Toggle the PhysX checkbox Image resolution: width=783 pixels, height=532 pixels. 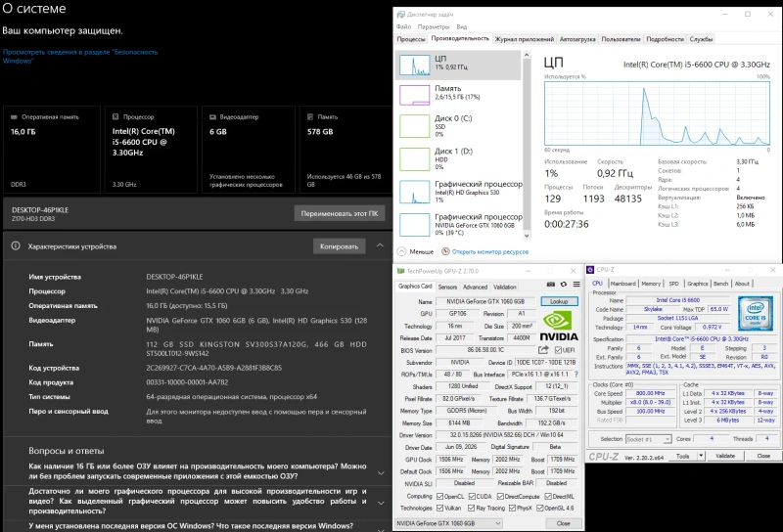(512, 509)
